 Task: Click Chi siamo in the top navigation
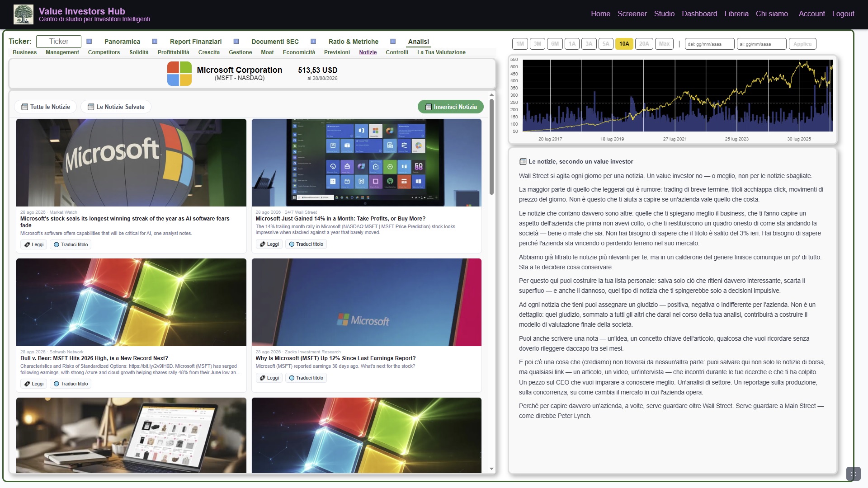click(x=772, y=14)
